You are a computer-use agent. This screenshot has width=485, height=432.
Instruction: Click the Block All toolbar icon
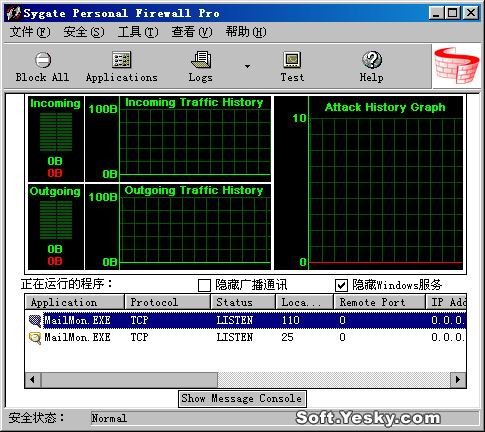(x=43, y=60)
